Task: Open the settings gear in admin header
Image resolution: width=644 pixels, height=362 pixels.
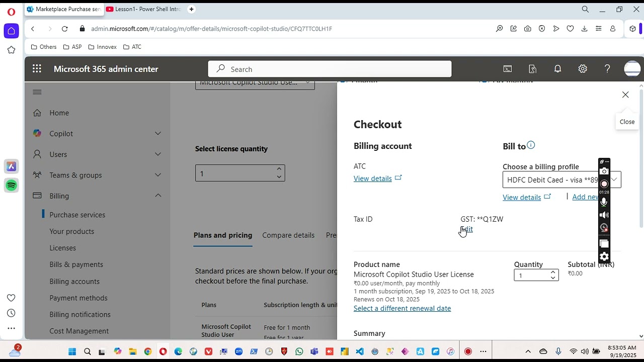Action: click(x=583, y=69)
